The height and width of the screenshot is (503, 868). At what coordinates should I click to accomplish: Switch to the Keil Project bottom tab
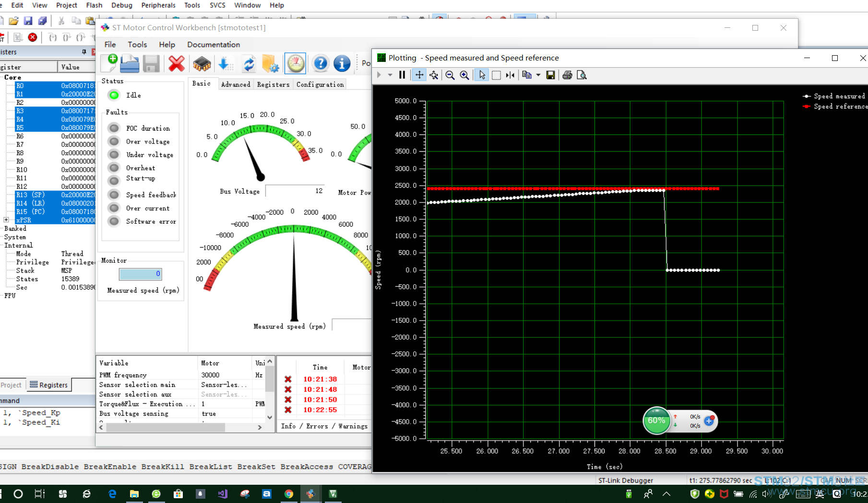tap(12, 385)
